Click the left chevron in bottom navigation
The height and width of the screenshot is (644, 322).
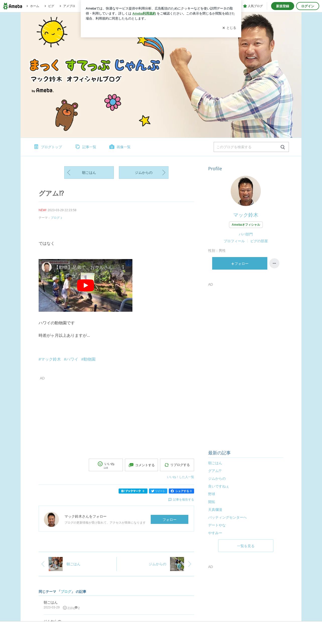[x=43, y=564]
